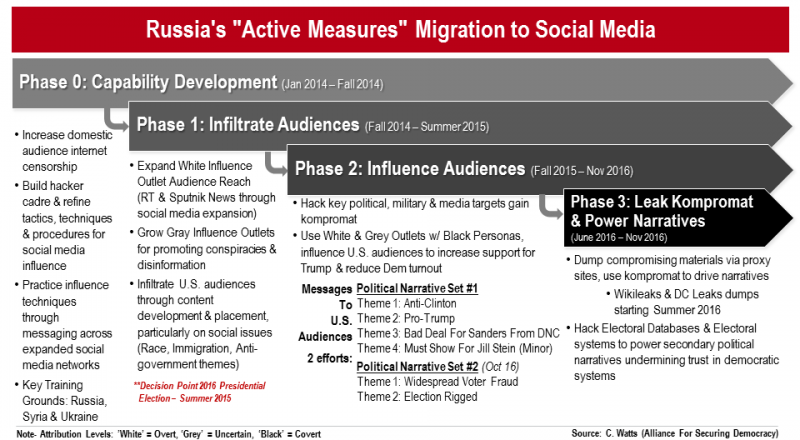Click the bullet starting "Use White & Grey Outlets"
The height and width of the screenshot is (440, 800).
414,252
